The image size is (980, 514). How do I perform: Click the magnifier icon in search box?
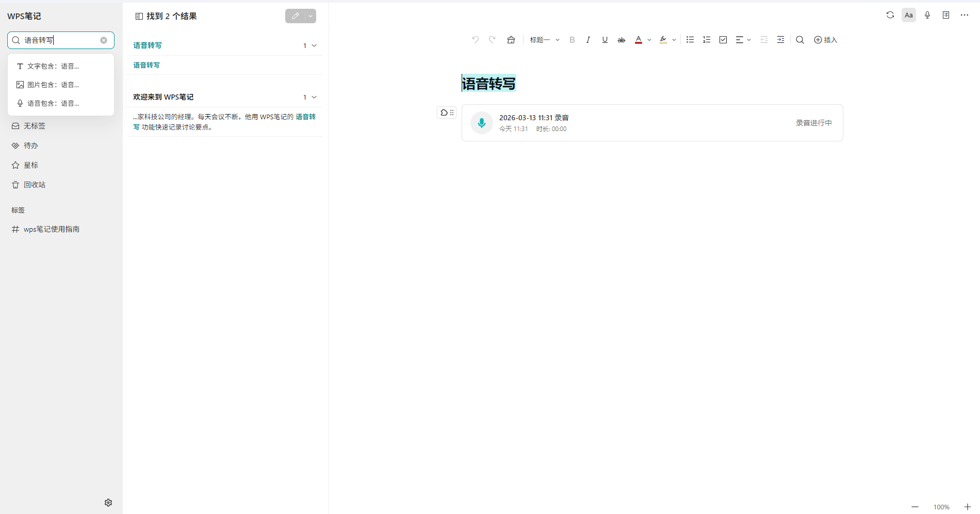coord(16,40)
